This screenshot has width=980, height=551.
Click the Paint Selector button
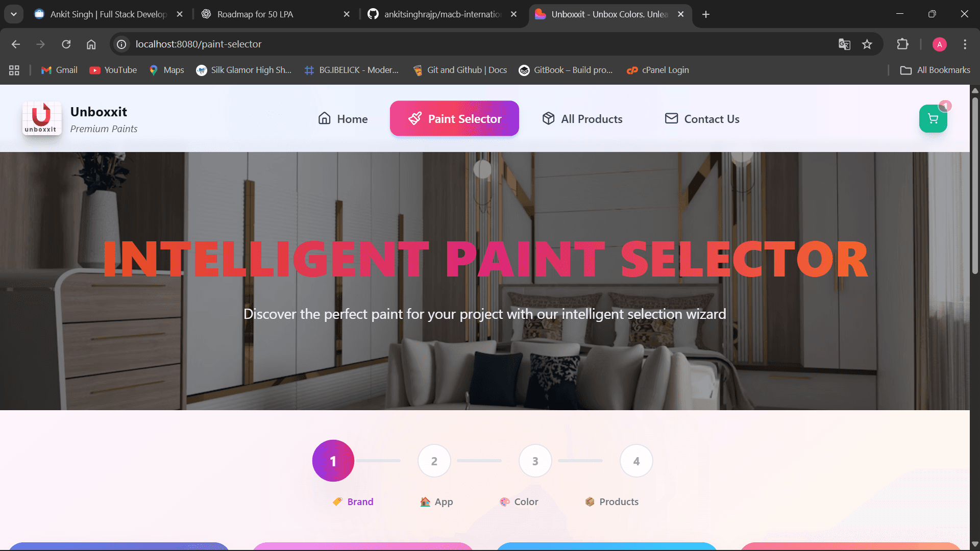tap(454, 118)
